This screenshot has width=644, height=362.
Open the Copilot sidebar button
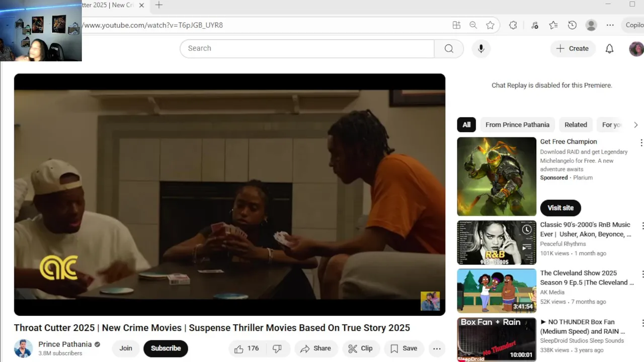point(634,25)
